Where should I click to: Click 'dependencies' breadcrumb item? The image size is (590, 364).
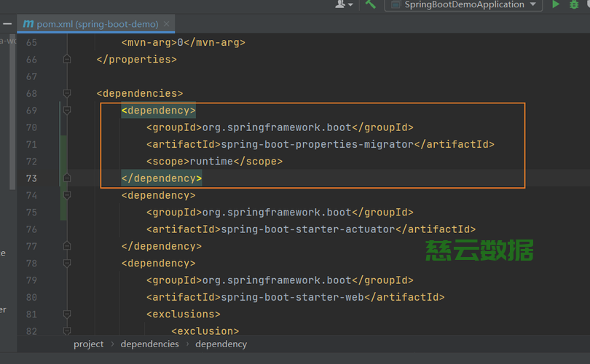pos(149,344)
